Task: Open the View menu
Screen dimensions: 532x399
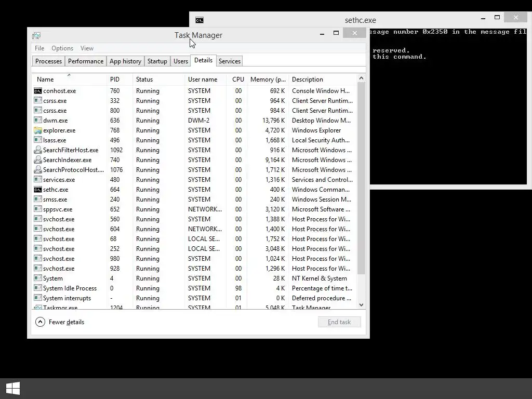Action: tap(87, 48)
